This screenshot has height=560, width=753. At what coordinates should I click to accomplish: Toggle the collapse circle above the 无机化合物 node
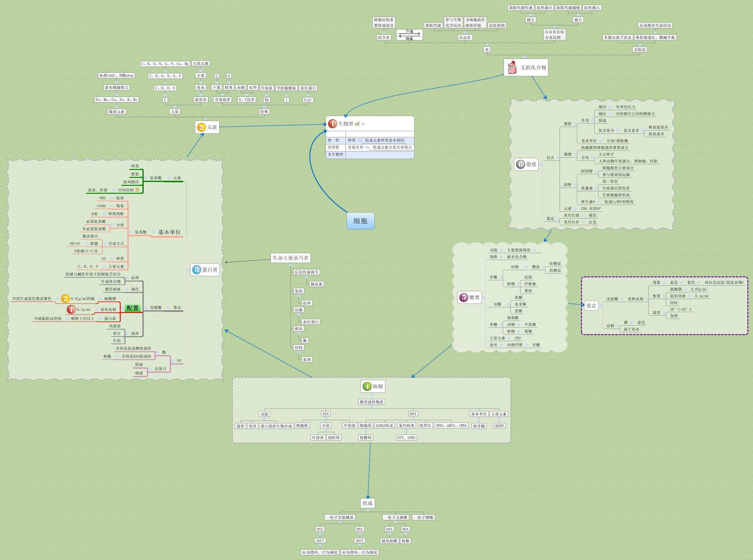tap(525, 57)
